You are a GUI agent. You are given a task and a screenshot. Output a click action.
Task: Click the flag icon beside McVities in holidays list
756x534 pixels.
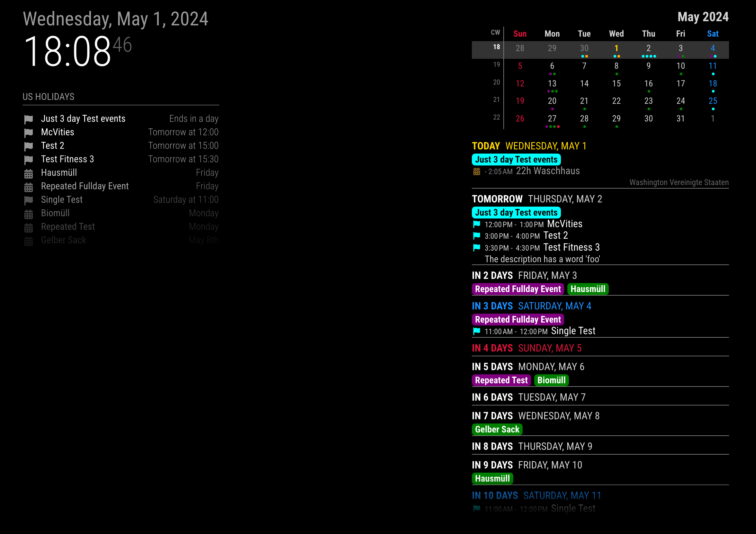pos(29,133)
